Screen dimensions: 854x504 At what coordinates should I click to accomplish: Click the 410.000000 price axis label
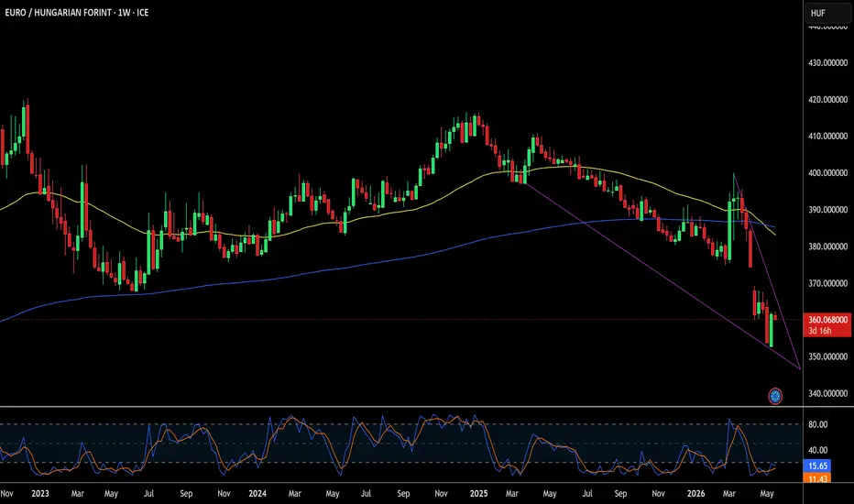coord(827,137)
